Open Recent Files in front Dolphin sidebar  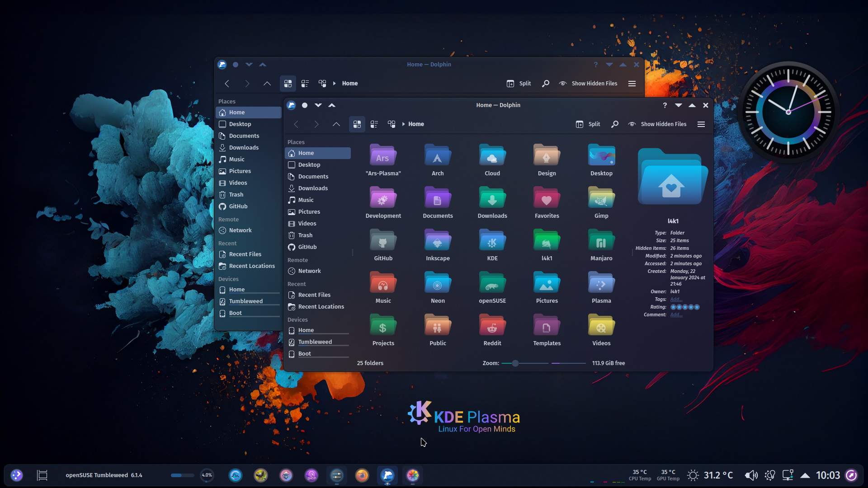point(317,295)
